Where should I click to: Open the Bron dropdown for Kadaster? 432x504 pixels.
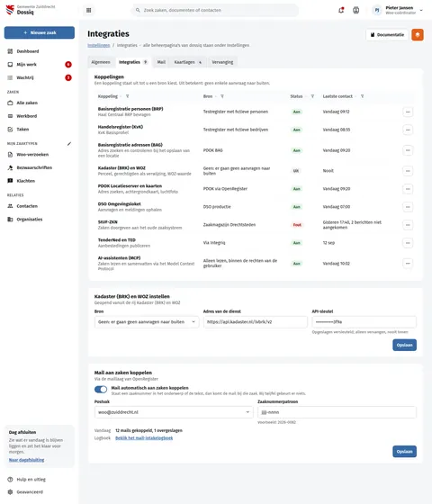(x=147, y=322)
